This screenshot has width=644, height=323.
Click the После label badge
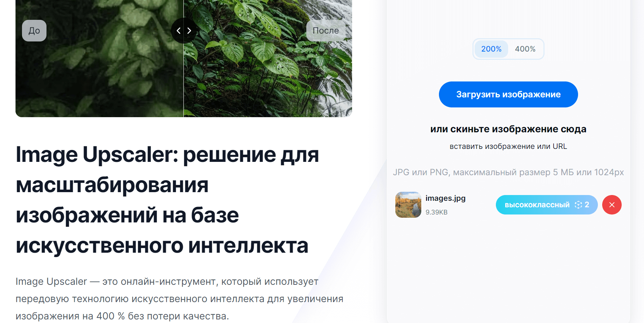click(x=326, y=31)
